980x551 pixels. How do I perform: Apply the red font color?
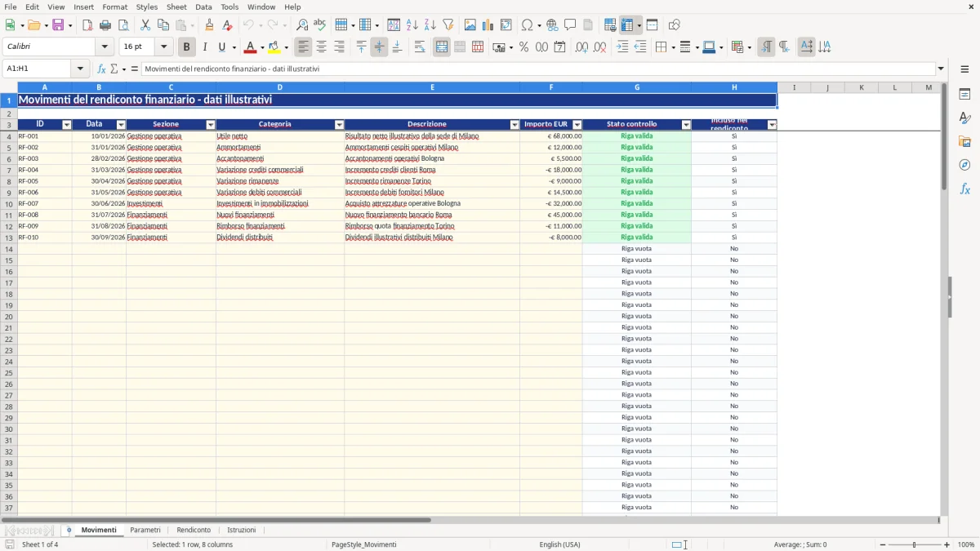point(251,47)
